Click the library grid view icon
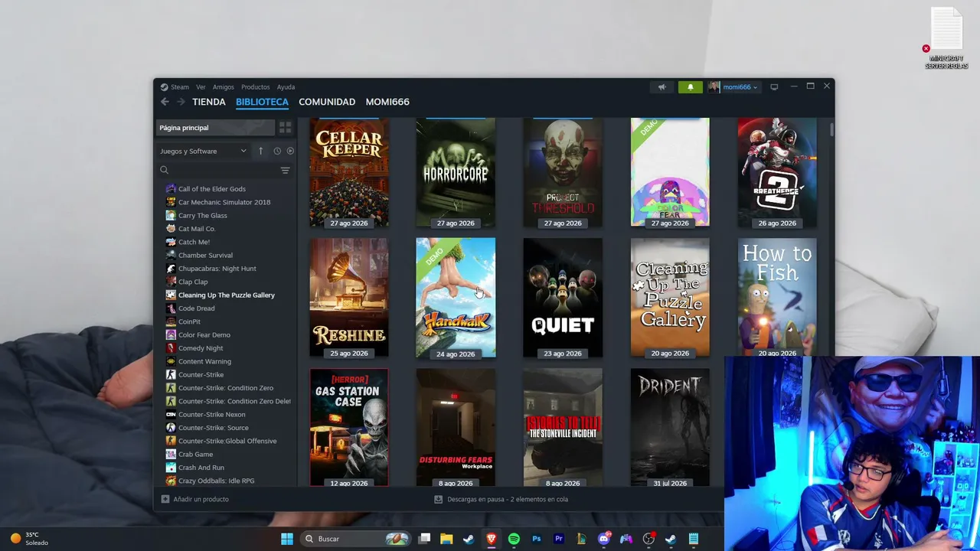The image size is (980, 551). coord(285,128)
